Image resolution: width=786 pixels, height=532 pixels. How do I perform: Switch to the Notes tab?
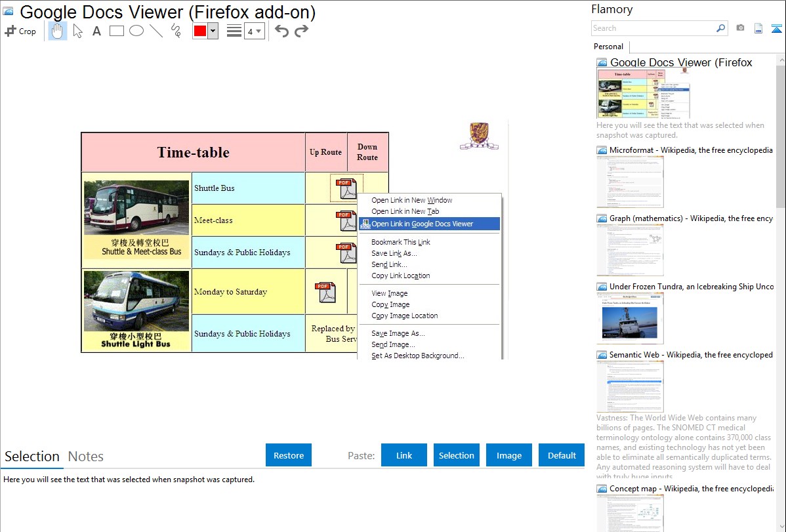coord(86,457)
